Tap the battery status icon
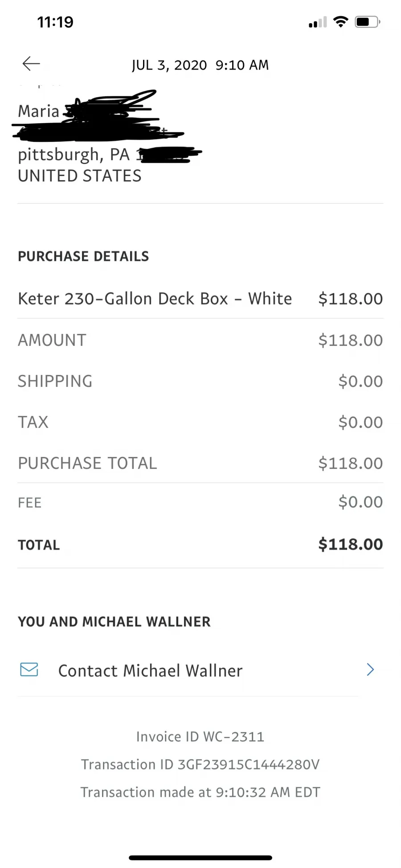This screenshot has height=868, width=401. [x=368, y=22]
